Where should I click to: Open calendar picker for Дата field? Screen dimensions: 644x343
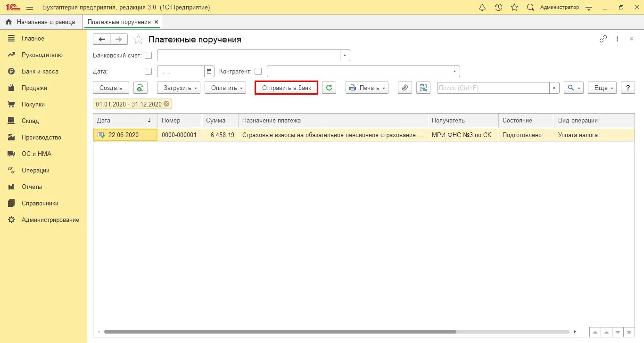pos(209,72)
